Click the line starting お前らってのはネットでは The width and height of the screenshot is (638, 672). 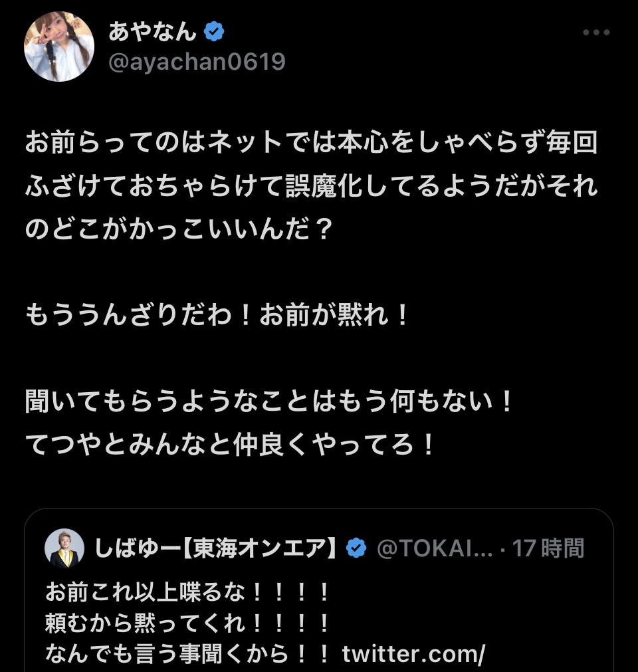click(x=311, y=144)
